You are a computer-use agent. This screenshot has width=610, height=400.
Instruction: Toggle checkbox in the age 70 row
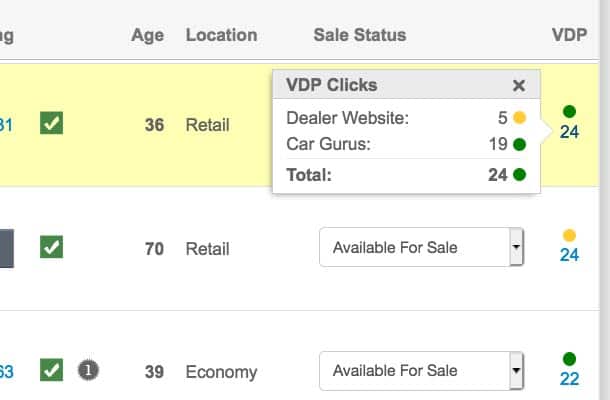point(51,247)
